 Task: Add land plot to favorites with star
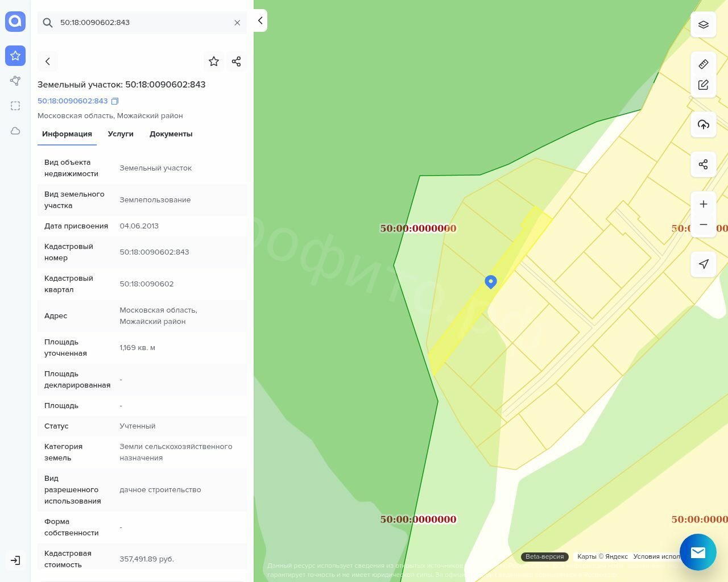(x=214, y=61)
